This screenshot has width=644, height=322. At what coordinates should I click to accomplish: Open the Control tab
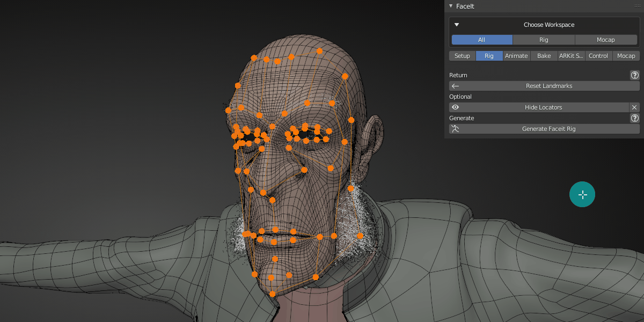(x=598, y=55)
